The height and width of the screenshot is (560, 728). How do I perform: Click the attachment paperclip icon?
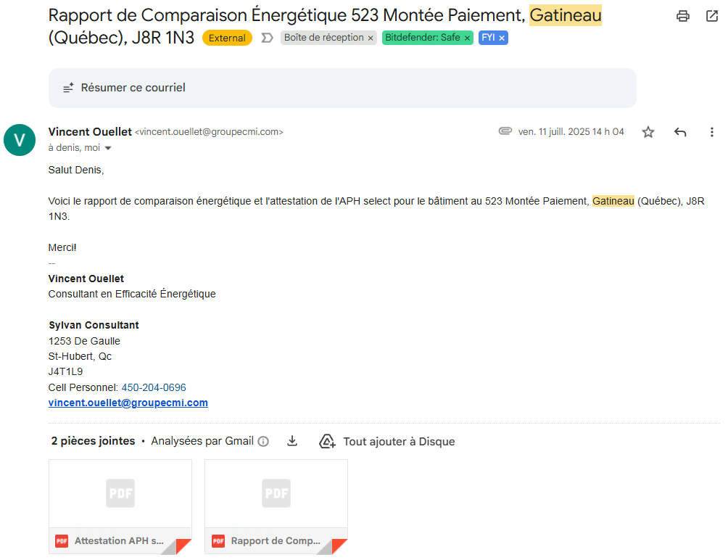(x=505, y=131)
